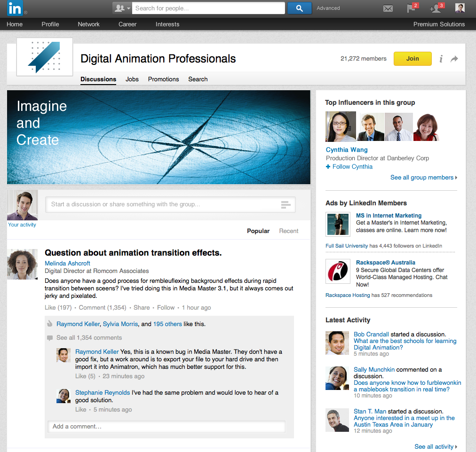This screenshot has width=476, height=452.
Task: Open the Melinda Ashcroft name link
Action: [67, 264]
